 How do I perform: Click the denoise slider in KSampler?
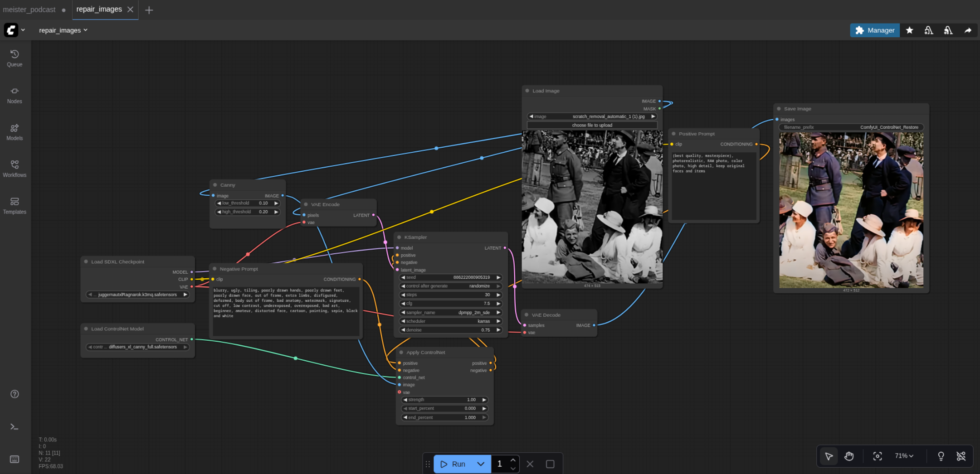point(451,330)
